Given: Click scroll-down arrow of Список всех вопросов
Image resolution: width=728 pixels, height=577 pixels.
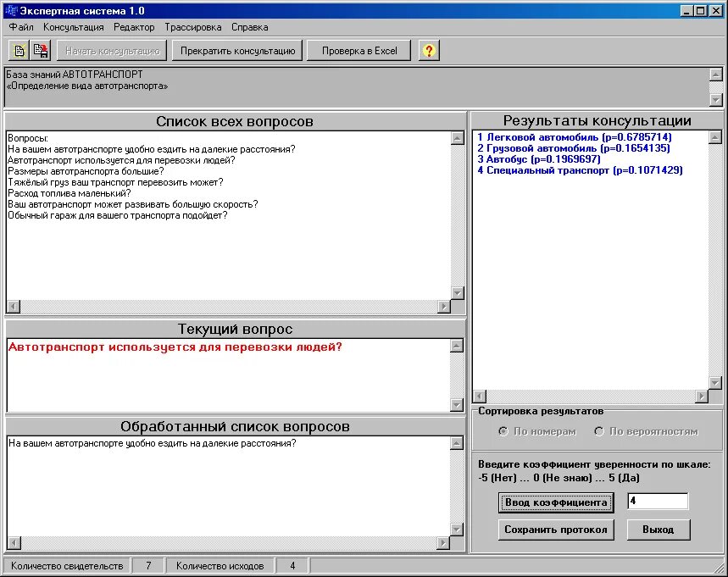Looking at the screenshot, I should point(458,293).
